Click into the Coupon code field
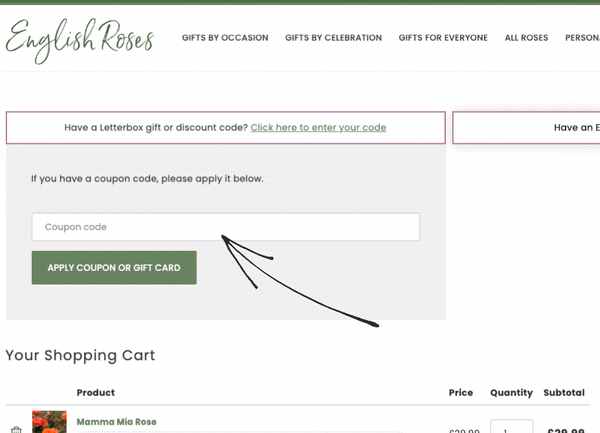 tap(225, 227)
